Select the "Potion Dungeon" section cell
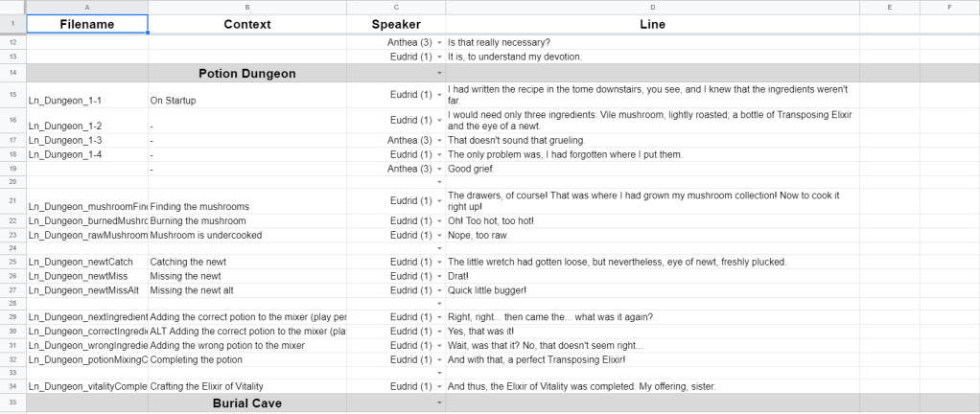Image resolution: width=980 pixels, height=414 pixels. [247, 73]
